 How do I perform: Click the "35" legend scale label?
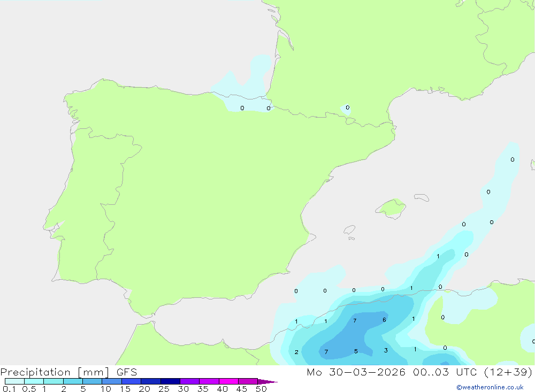pyautogui.click(x=203, y=389)
